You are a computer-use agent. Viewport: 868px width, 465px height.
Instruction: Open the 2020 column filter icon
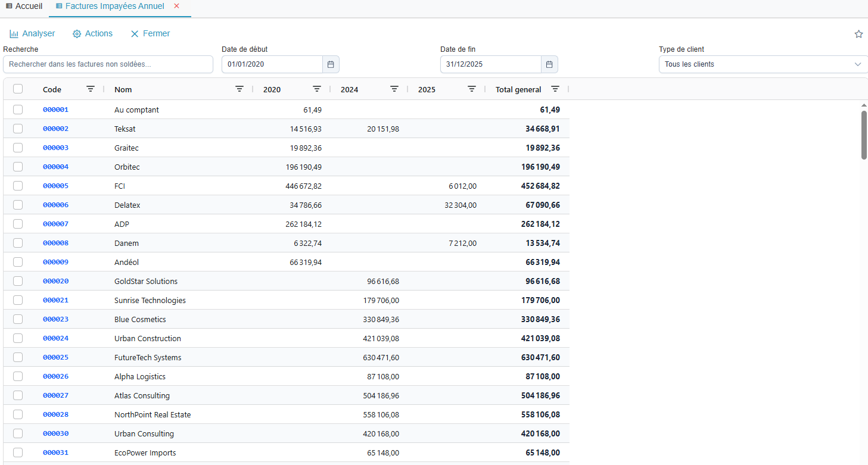[x=317, y=89]
